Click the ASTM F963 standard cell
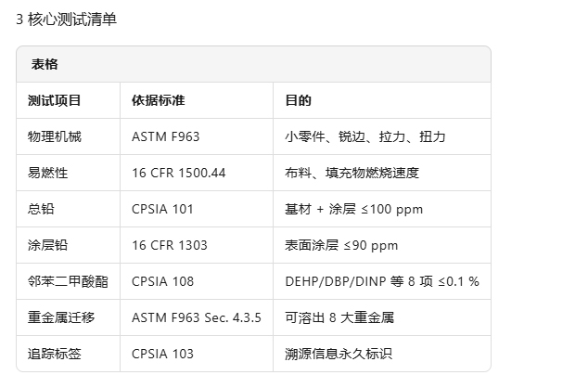This screenshot has width=588, height=388. (x=165, y=136)
